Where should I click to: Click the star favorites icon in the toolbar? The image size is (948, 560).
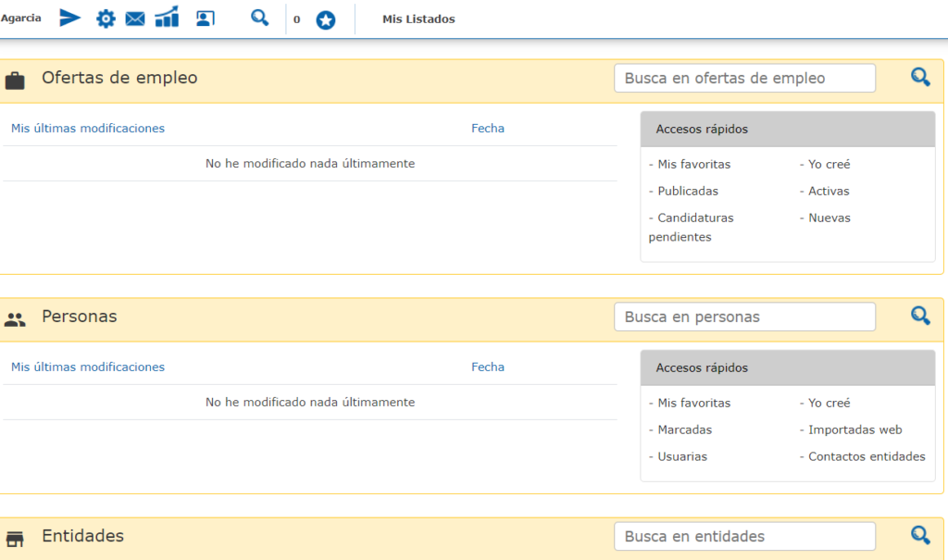pos(326,20)
